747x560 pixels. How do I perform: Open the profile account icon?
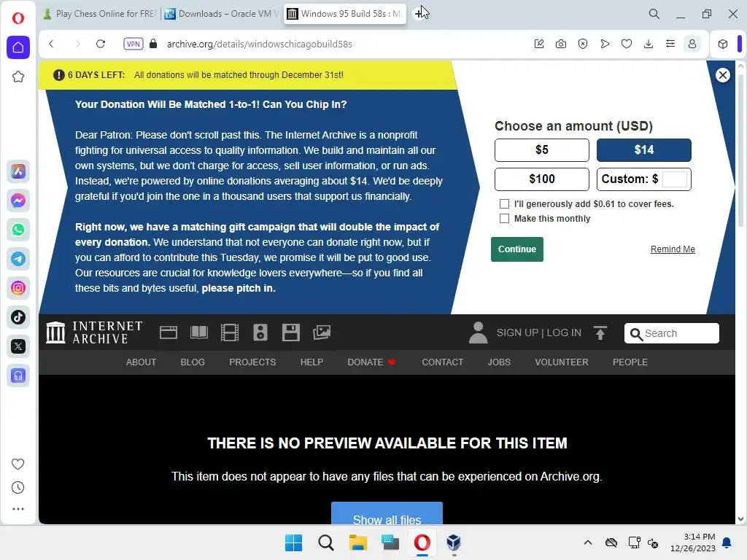click(692, 44)
